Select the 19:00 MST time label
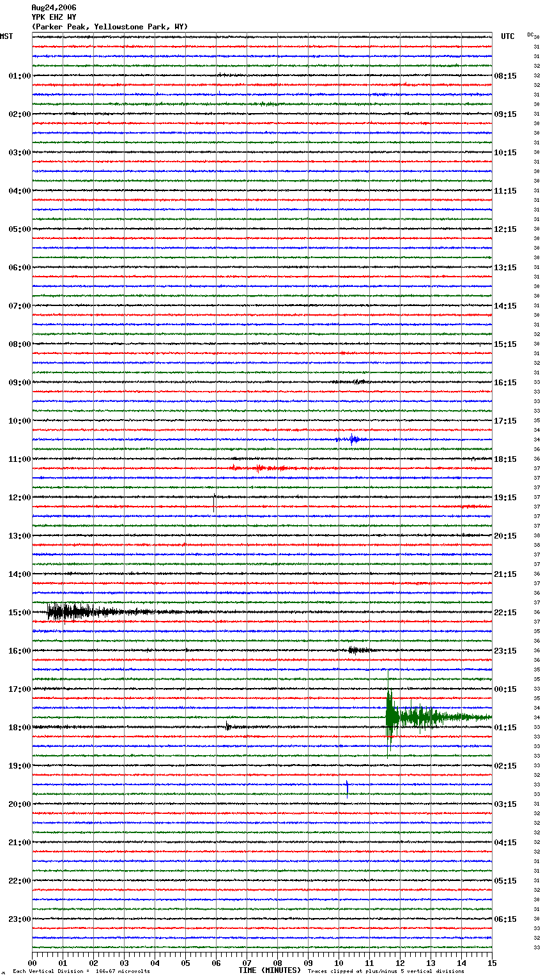 tap(19, 766)
